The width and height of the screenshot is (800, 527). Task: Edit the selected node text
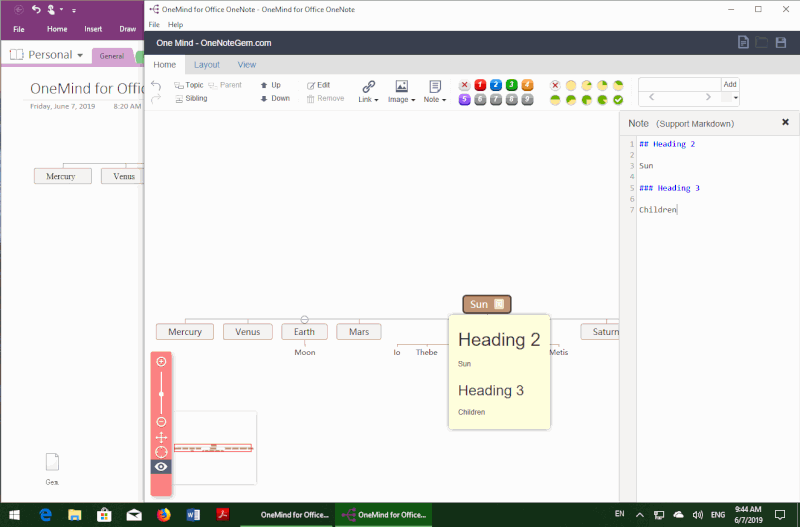pos(318,85)
